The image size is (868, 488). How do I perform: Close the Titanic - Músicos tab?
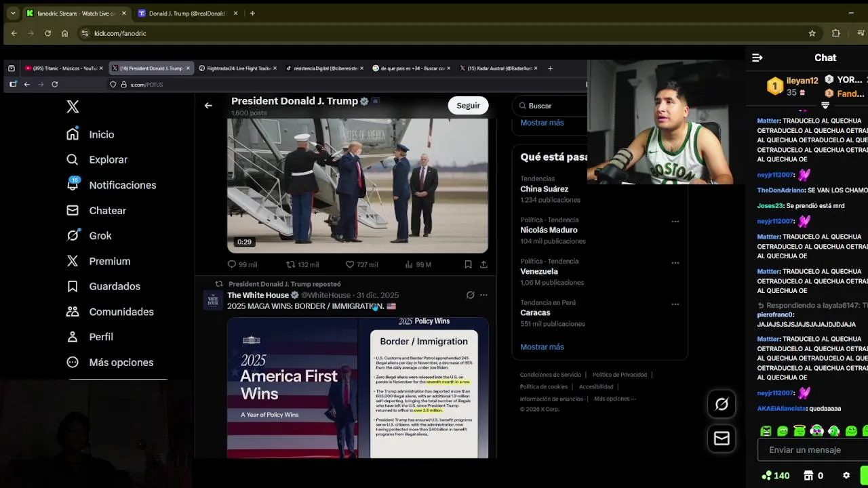[101, 68]
